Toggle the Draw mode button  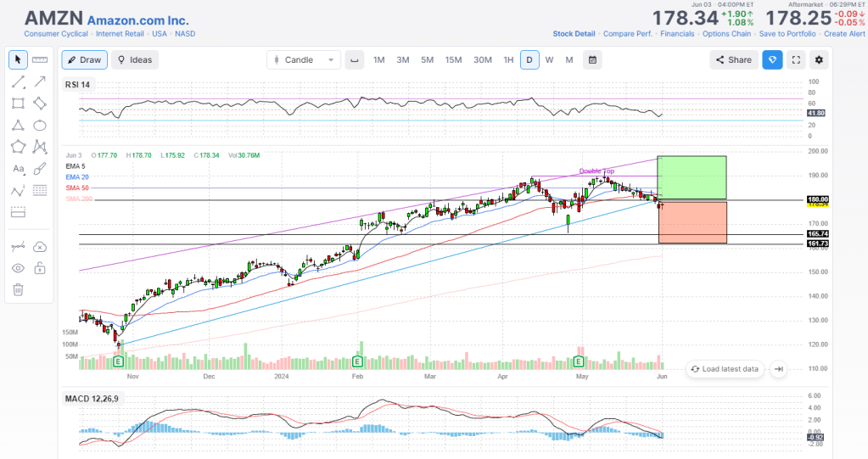[83, 59]
